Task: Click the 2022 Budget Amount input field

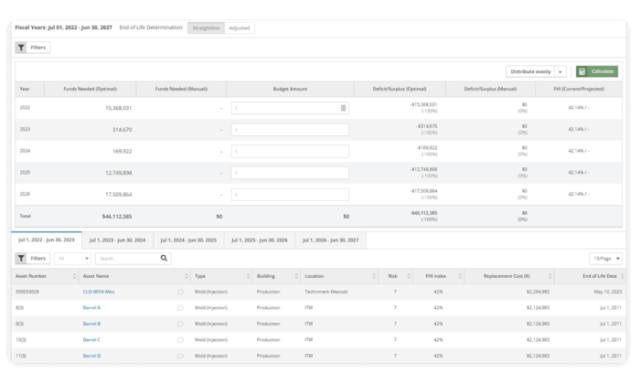Action: 290,108
